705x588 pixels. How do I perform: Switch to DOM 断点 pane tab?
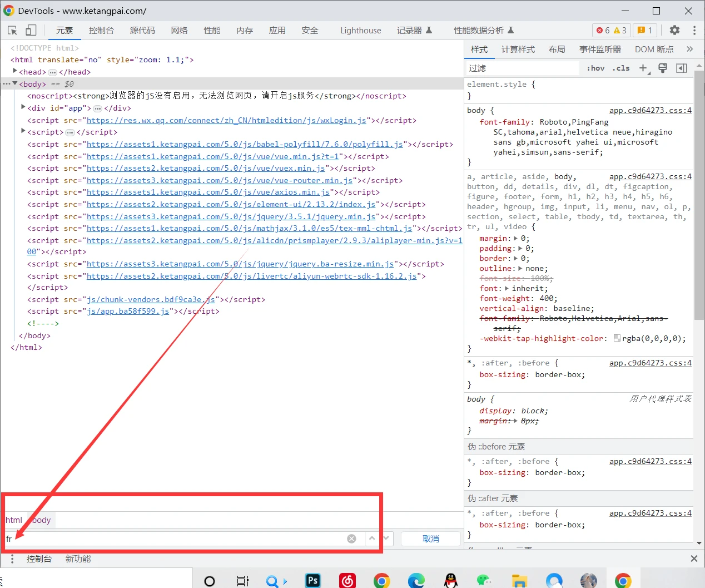(x=654, y=50)
